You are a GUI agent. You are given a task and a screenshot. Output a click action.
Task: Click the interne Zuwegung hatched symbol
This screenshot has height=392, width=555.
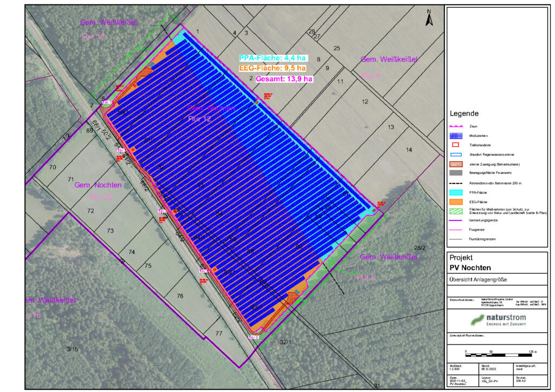point(456,164)
